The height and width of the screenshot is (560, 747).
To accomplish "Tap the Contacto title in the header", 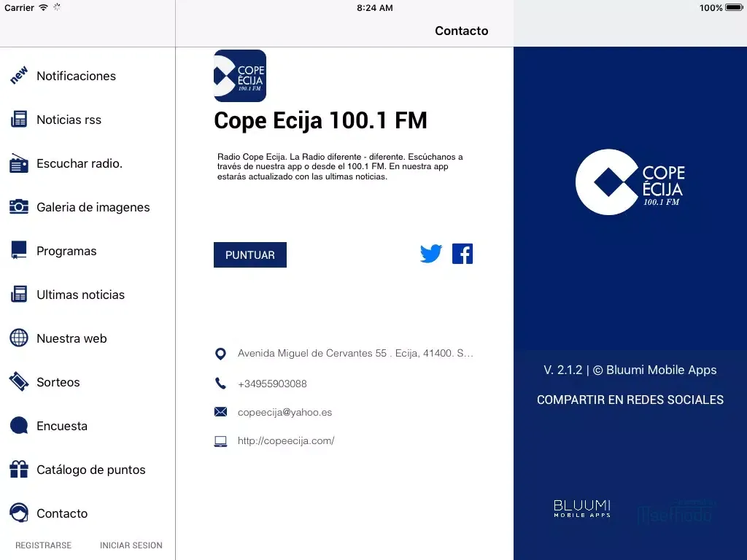I will (462, 31).
